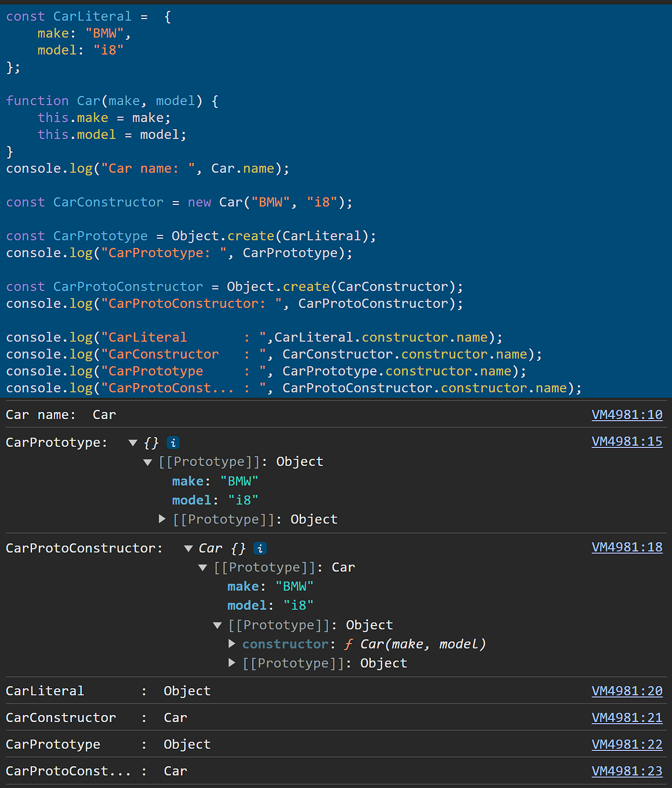Select model: "i8" under CarPrototype output

215,500
